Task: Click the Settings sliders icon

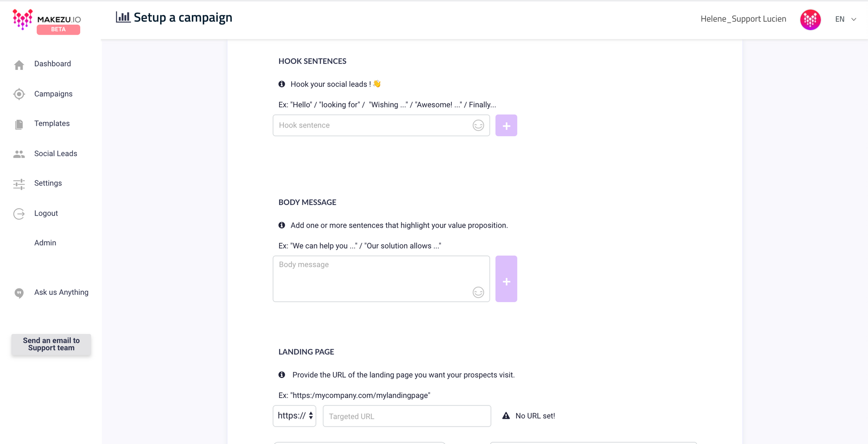Action: (19, 184)
